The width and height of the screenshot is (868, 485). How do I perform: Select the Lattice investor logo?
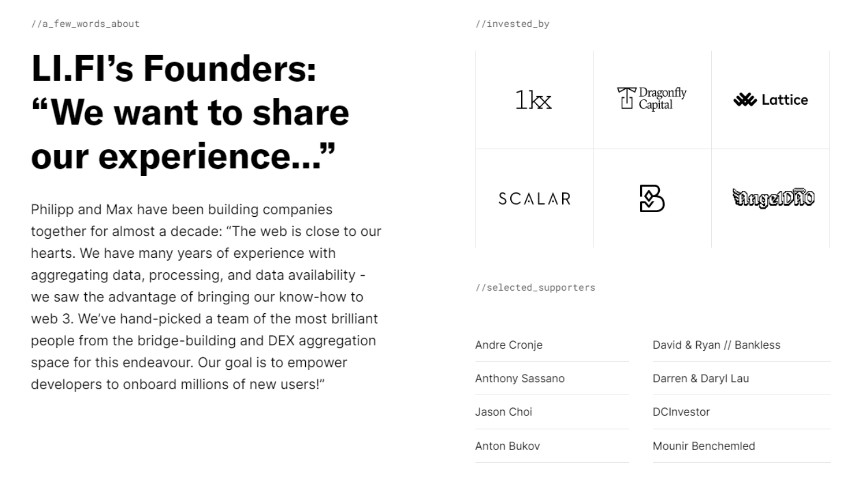770,100
